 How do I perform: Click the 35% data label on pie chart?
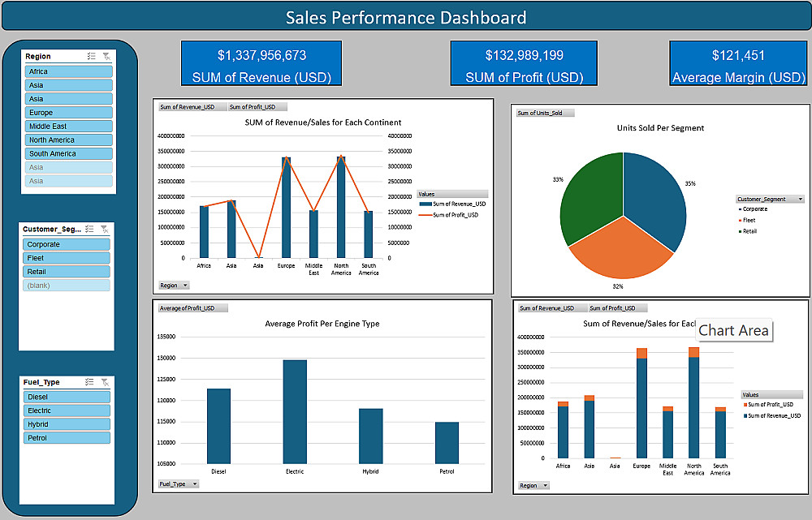(690, 183)
